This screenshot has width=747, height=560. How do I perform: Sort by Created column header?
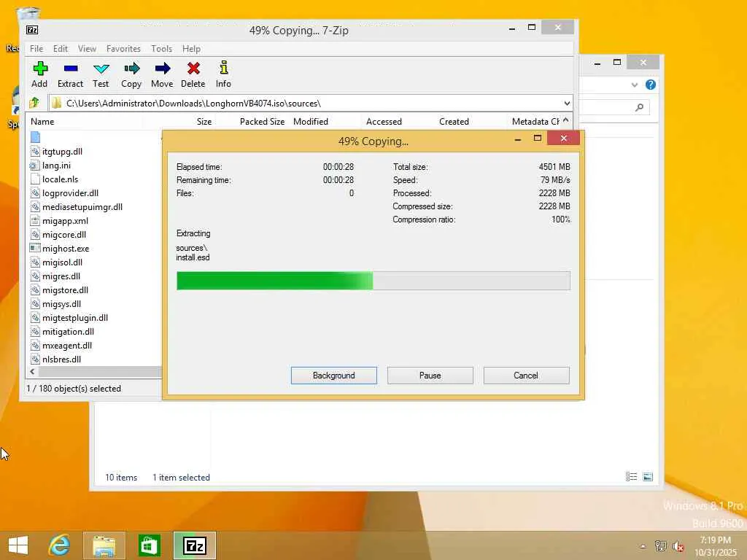pos(454,122)
